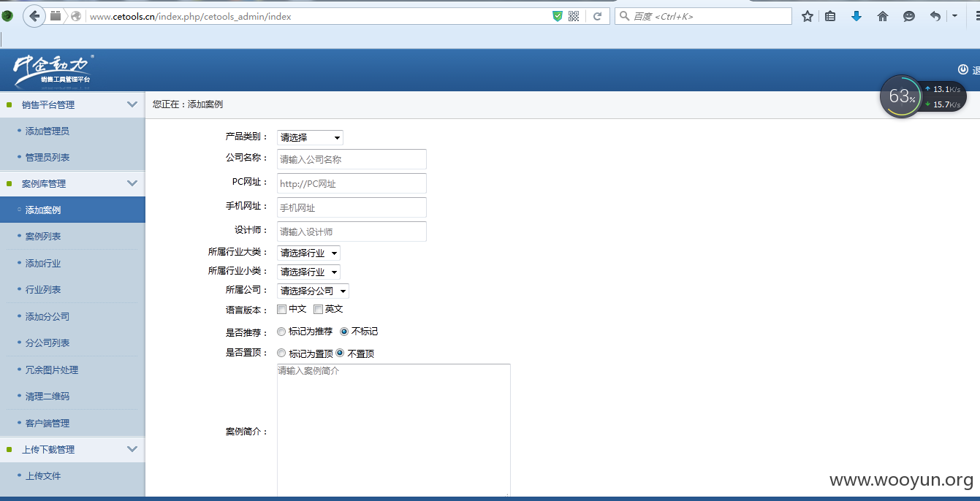Image resolution: width=980 pixels, height=501 pixels.
Task: Go to the browser home page icon
Action: point(883,16)
